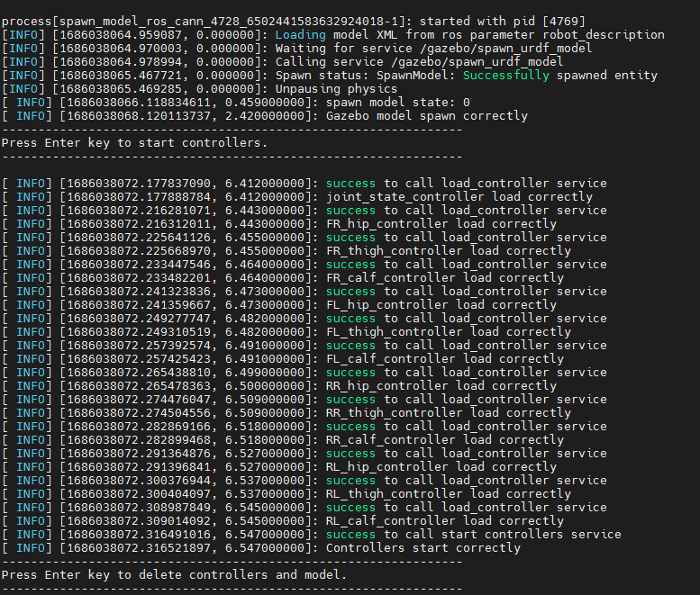Click the "Unpausing physics" log line

[x=334, y=89]
